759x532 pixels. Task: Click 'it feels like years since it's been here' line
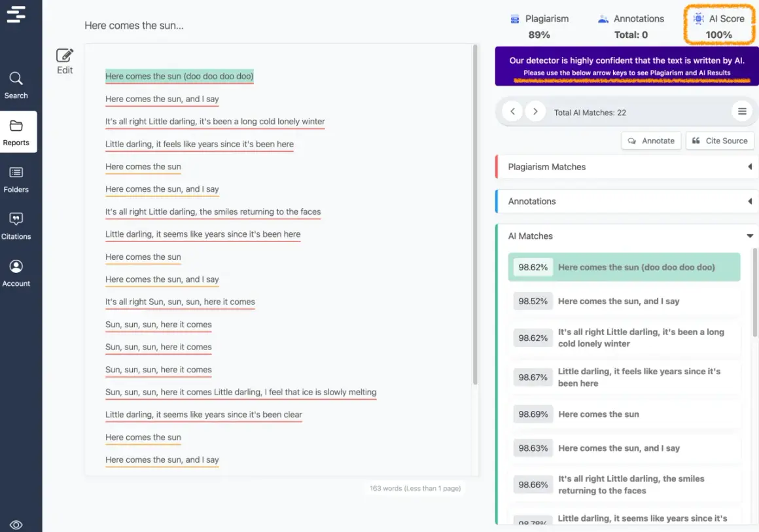[x=200, y=144]
